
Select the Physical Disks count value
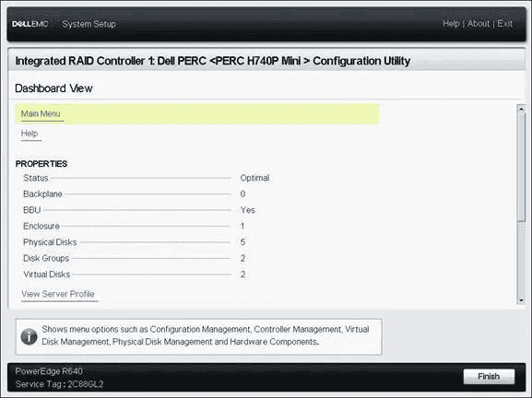point(242,242)
